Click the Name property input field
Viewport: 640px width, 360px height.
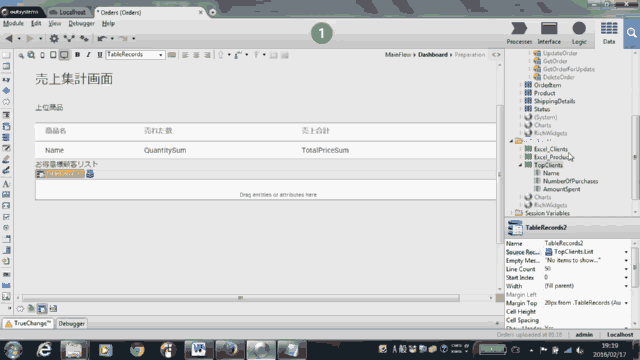587,243
